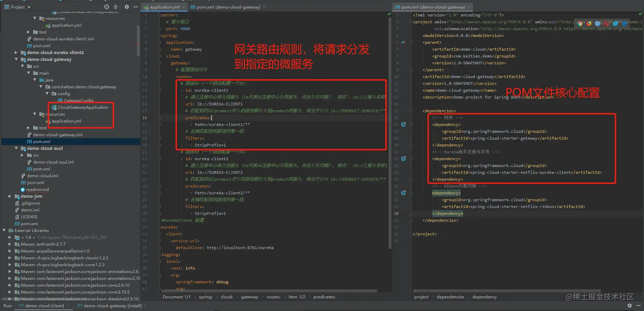Expand Maven: antlr:antlr:2.7.7 library
Image resolution: width=644 pixels, height=311 pixels.
[10, 244]
